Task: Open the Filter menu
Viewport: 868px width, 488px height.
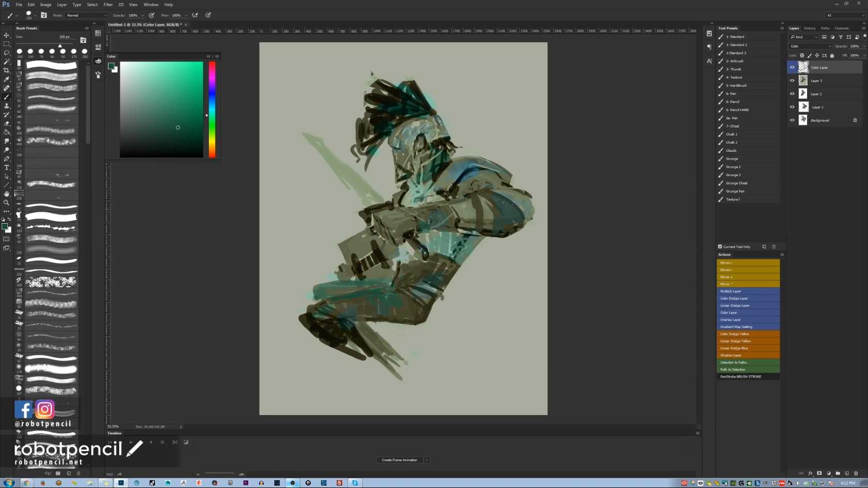Action: 108,5
